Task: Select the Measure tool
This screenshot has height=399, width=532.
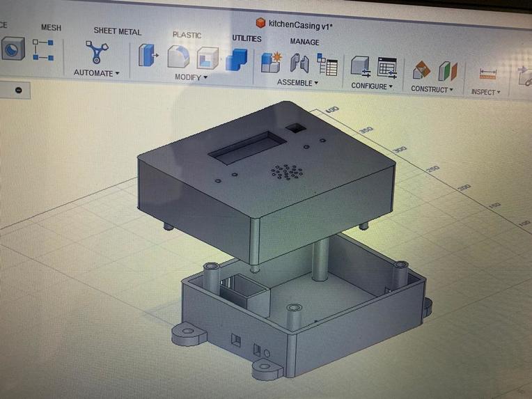Action: click(487, 74)
